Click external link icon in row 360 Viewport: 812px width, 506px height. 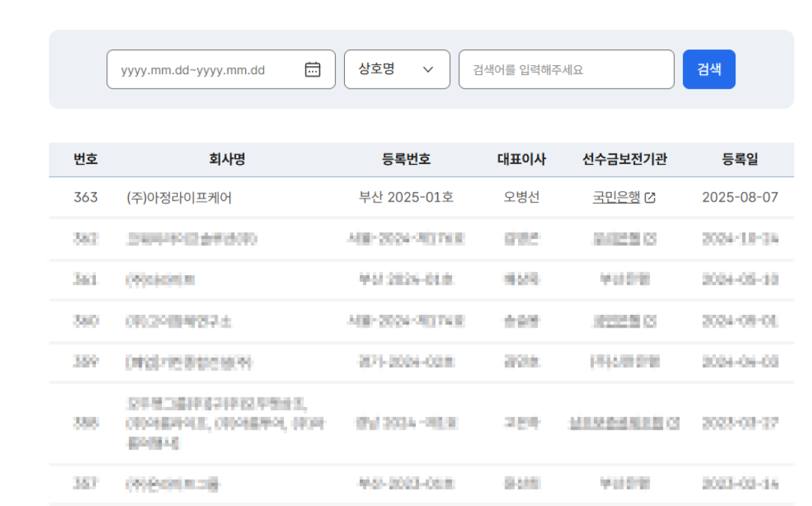pos(650,322)
